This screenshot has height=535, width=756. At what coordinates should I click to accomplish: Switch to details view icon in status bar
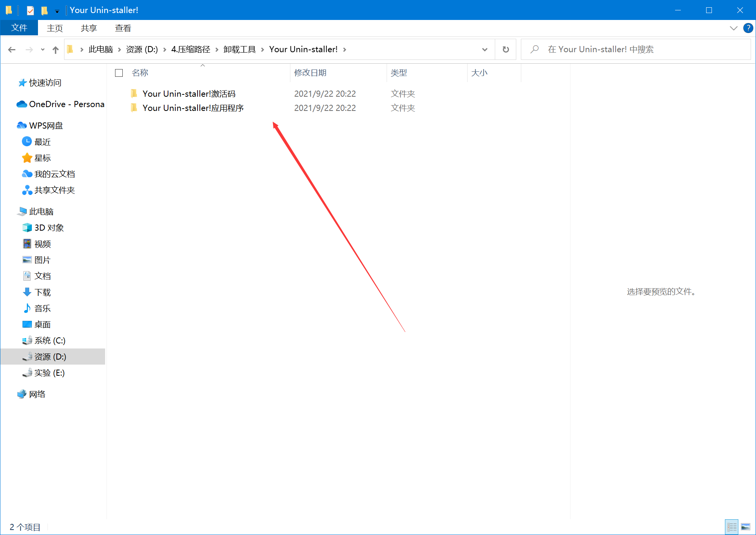click(731, 527)
